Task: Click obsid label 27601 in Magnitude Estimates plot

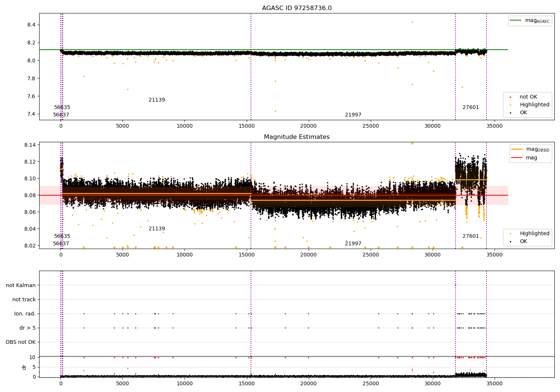Action: [x=471, y=236]
